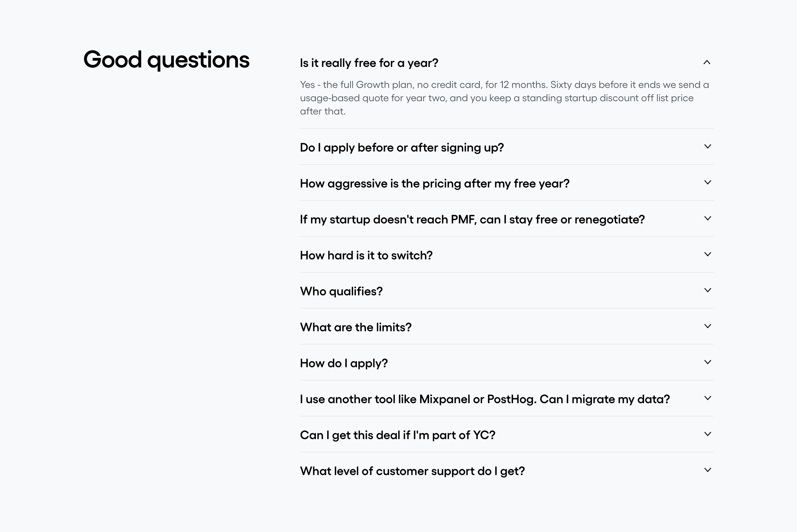Click chevron beside the YC deal question
Image resolution: width=797 pixels, height=532 pixels.
tap(707, 434)
